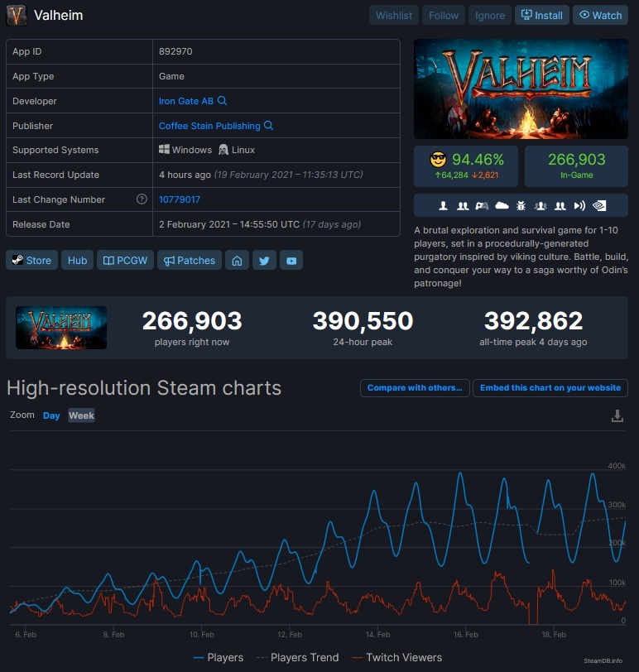The height and width of the screenshot is (672, 639).
Task: Click the help question-mark icon by Last Change Number
Action: pos(142,199)
